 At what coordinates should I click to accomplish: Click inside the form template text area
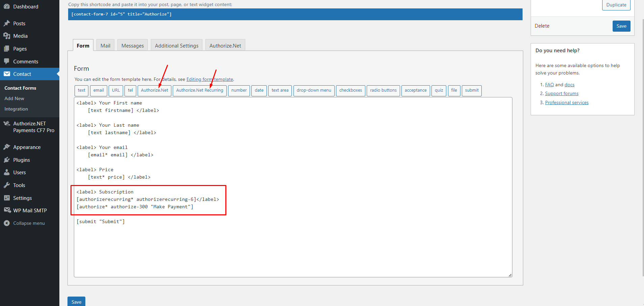coord(293,249)
